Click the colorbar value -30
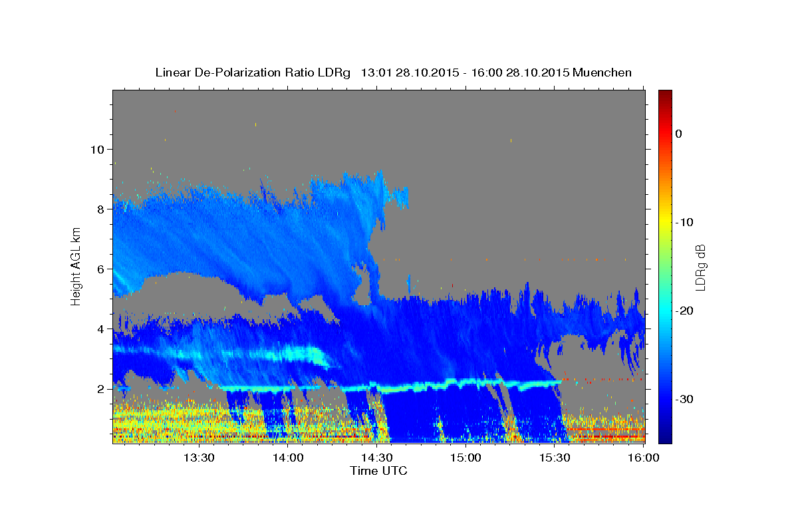Viewport: 798px width, 532px height. pos(684,399)
